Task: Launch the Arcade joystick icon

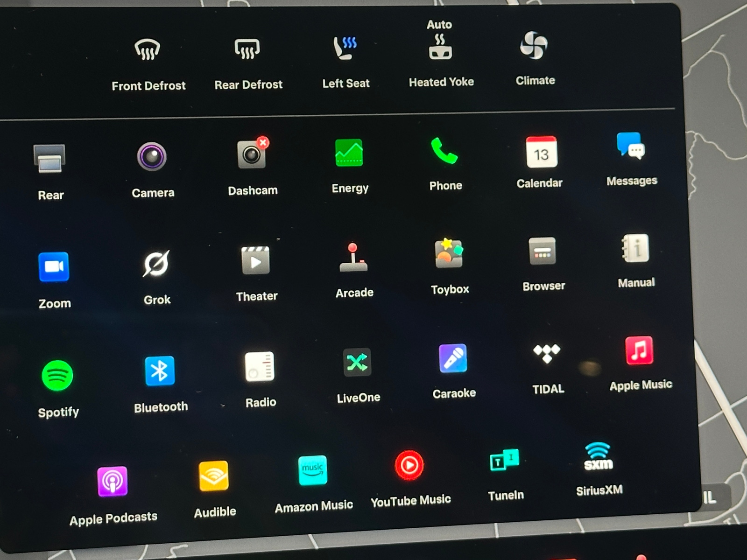Action: 353,258
